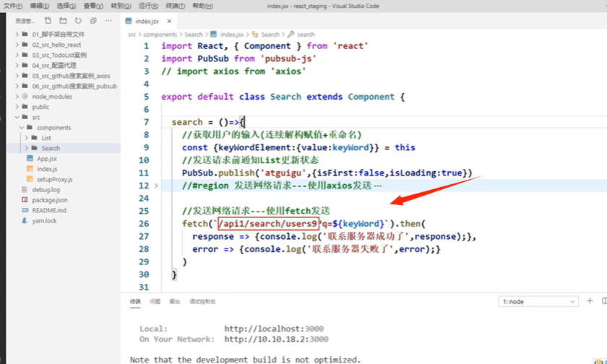The width and height of the screenshot is (607, 364).
Task: Select the index.jsx editor tab
Action: [x=147, y=21]
